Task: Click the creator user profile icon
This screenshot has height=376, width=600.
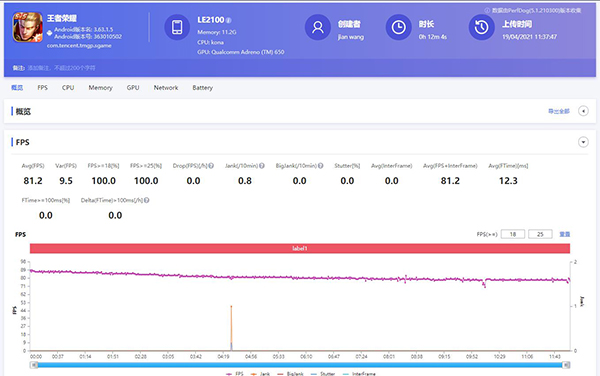Action: click(x=318, y=27)
